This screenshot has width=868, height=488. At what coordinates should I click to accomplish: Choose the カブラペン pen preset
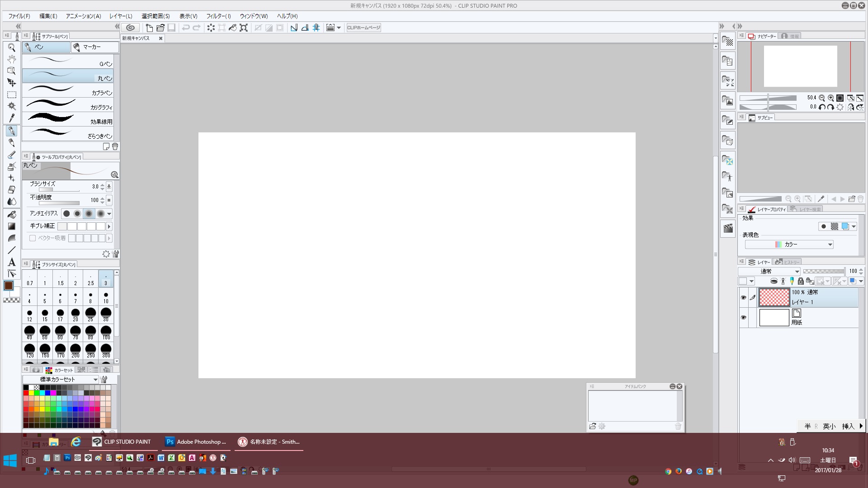[x=68, y=90]
